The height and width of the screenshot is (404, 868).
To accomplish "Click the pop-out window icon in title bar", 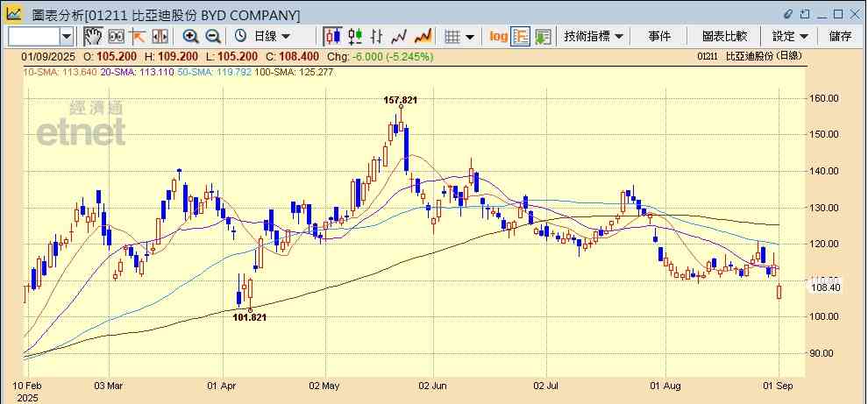I will pos(805,14).
